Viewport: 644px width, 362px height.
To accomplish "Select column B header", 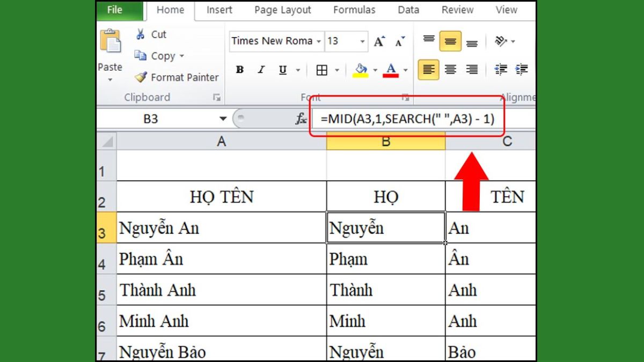I will coord(386,142).
